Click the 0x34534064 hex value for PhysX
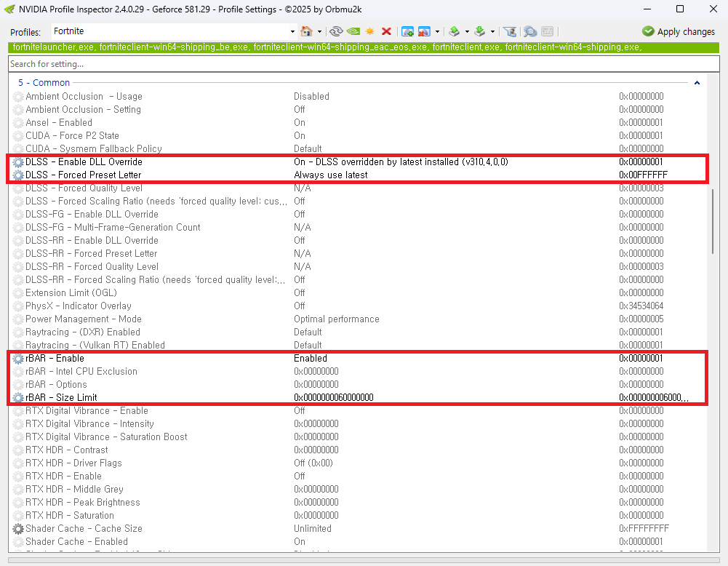The image size is (728, 566). pyautogui.click(x=641, y=306)
